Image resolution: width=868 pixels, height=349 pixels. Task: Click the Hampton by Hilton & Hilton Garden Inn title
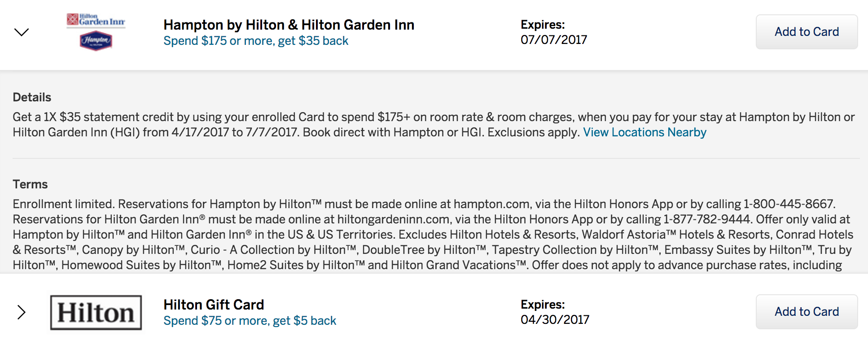(289, 25)
